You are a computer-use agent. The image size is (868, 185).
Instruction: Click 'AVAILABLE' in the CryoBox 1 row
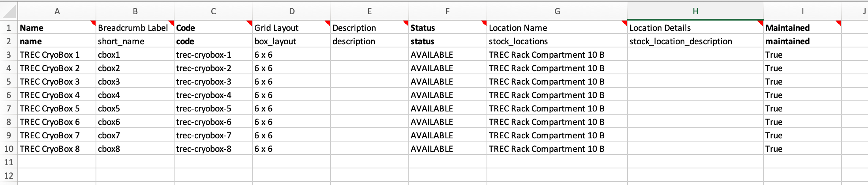(x=448, y=55)
